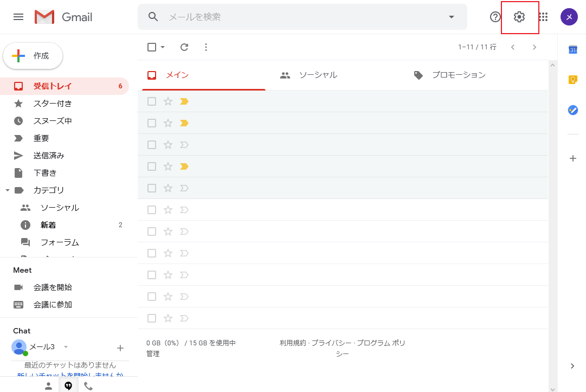Open the select-all dropdown arrow
This screenshot has height=392, width=586.
(x=163, y=47)
